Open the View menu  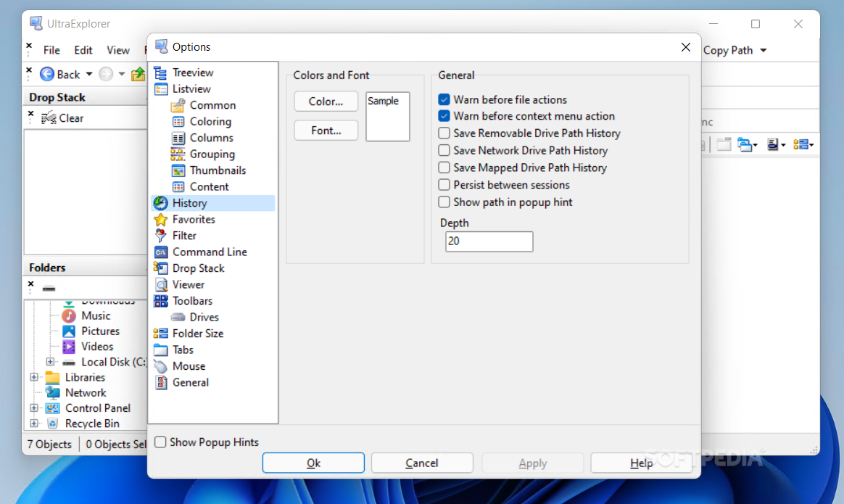118,50
